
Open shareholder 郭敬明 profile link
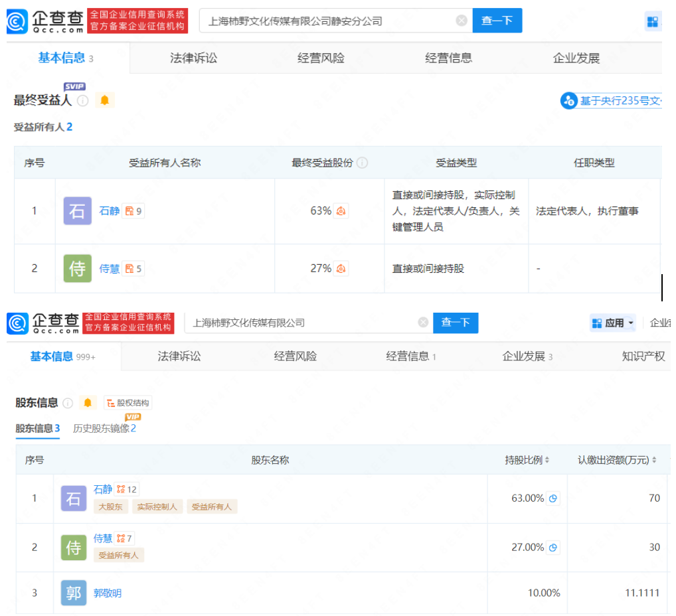(106, 593)
